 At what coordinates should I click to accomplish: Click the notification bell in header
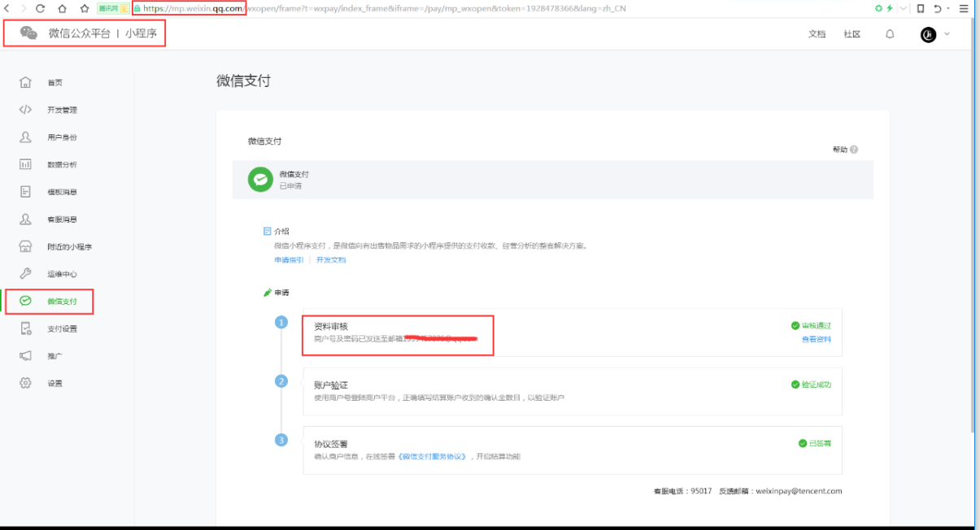pos(890,34)
